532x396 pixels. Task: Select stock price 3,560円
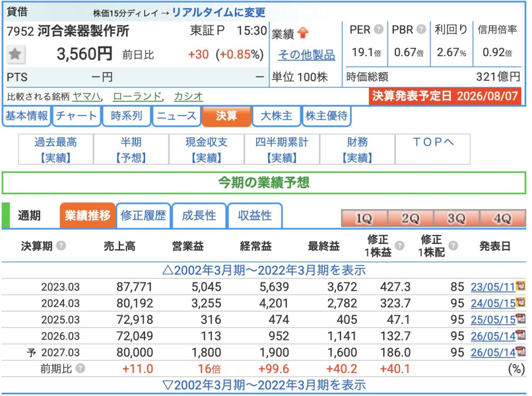(x=85, y=54)
